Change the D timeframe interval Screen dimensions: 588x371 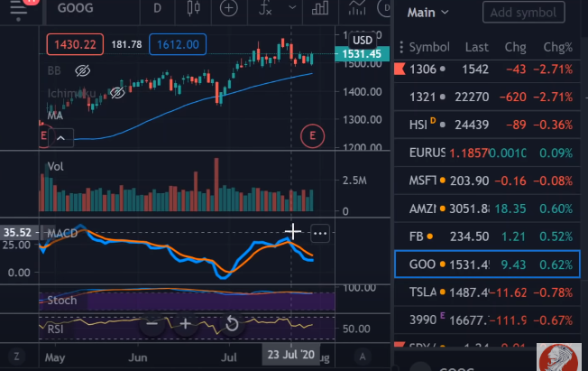tap(157, 8)
